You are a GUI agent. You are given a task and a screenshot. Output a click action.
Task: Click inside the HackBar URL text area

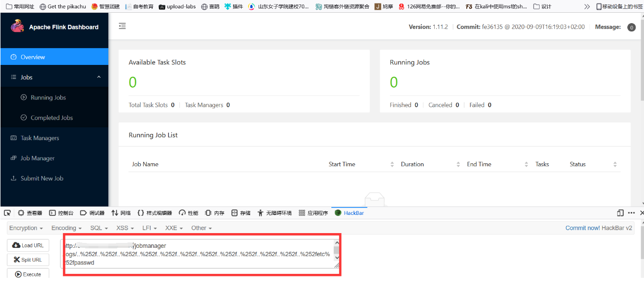[x=197, y=254]
